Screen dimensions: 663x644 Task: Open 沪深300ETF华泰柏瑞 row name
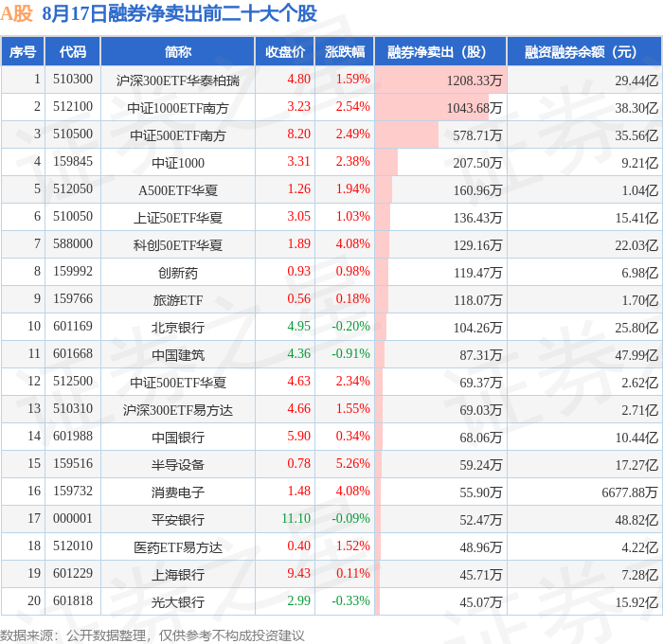pyautogui.click(x=178, y=80)
